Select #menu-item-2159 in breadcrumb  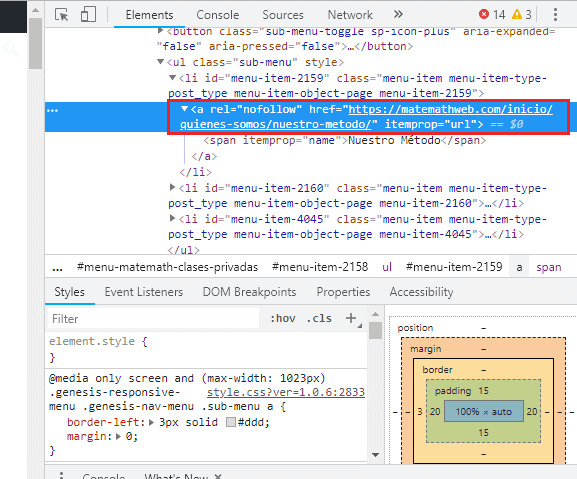click(x=454, y=267)
